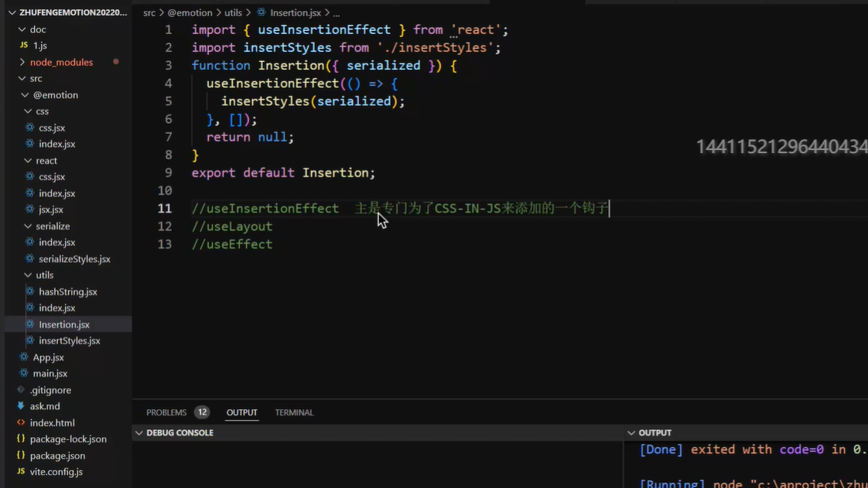Click the @emotion breadcrumb segment
The height and width of the screenshot is (488, 868).
pos(190,12)
